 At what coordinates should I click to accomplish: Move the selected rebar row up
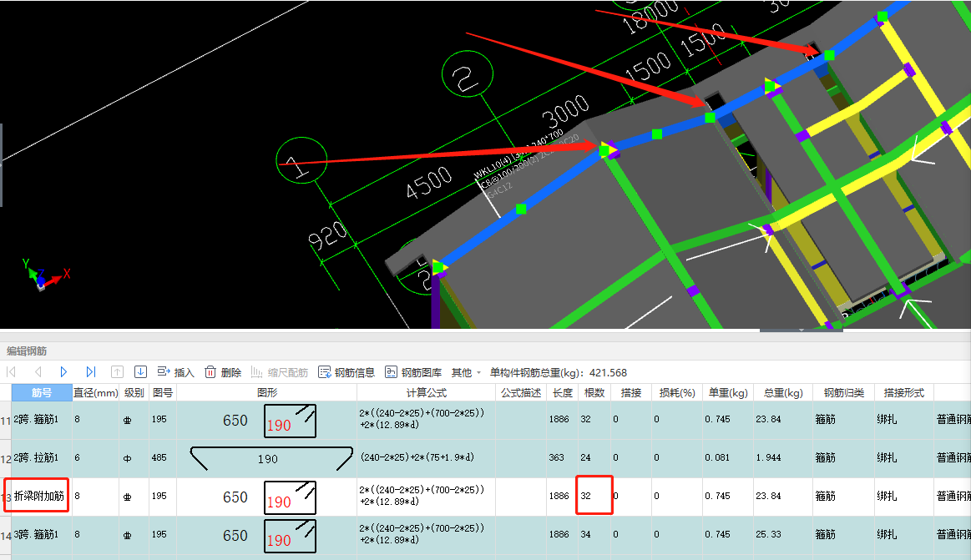click(x=117, y=372)
